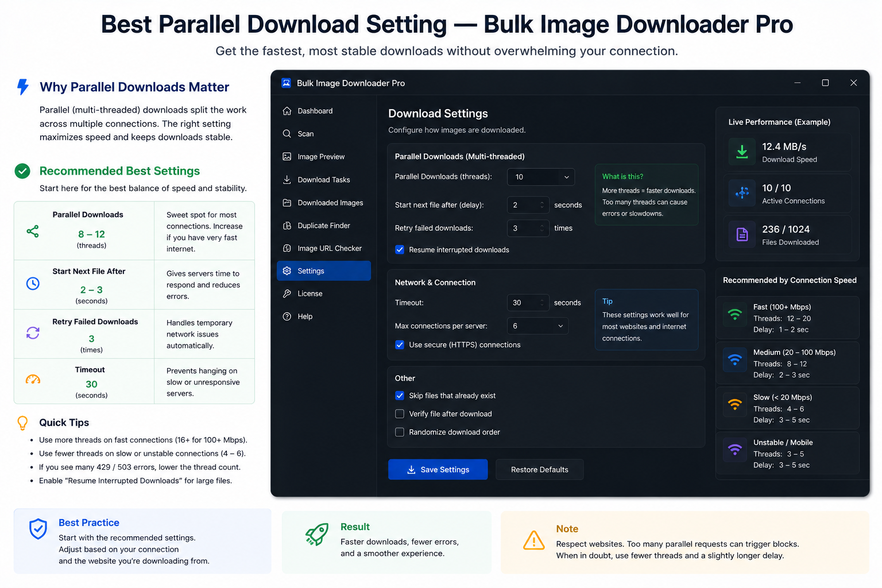
Task: Click the Recommended by Connection Speed heading
Action: [790, 280]
